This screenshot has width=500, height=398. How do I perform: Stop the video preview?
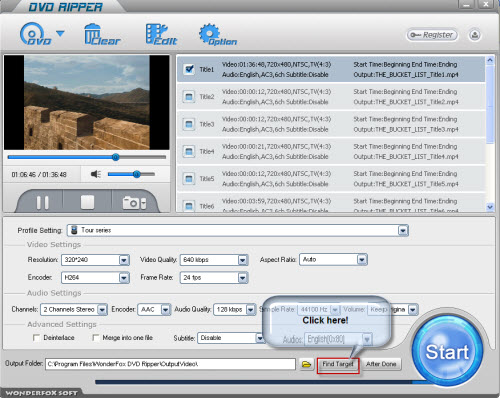tap(87, 202)
